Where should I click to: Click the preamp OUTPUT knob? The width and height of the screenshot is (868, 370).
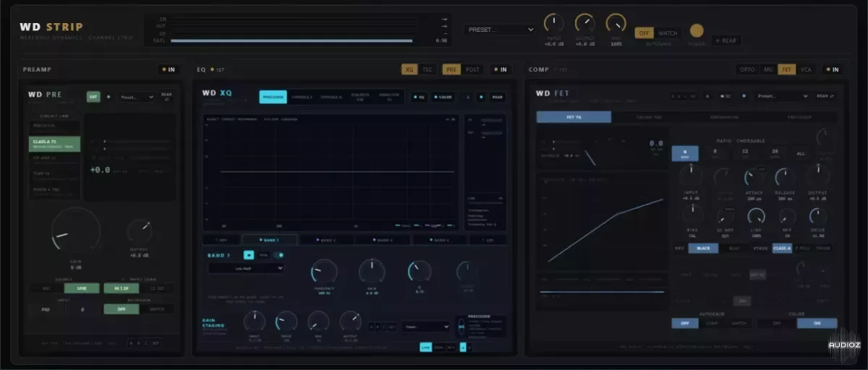pos(140,232)
